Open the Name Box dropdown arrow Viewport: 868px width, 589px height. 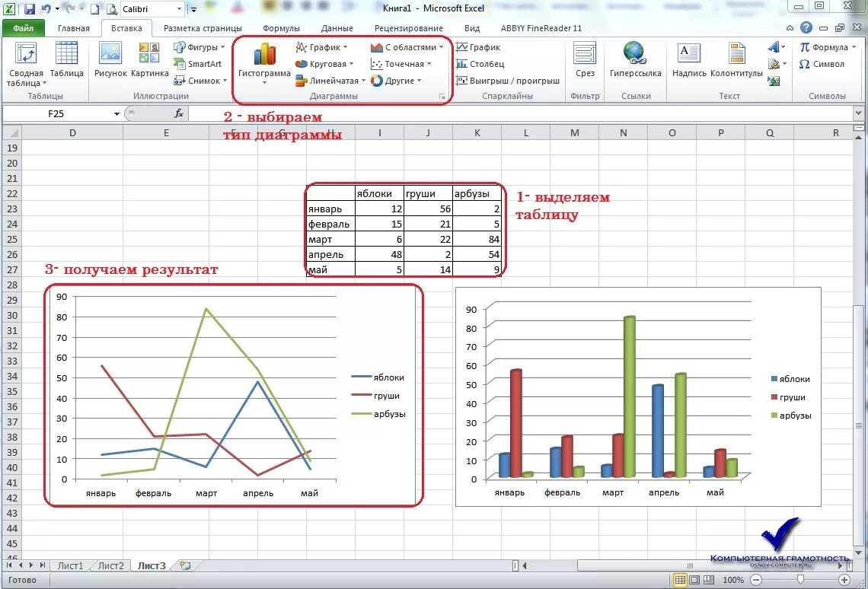[x=116, y=114]
